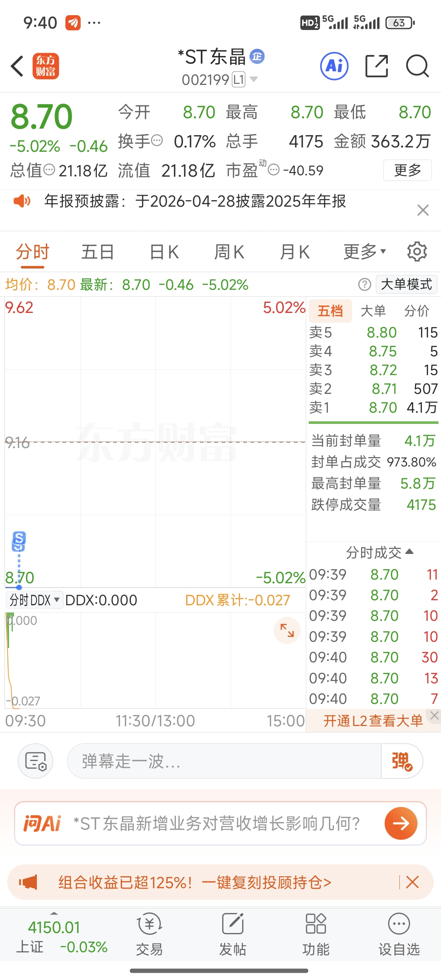Select the 分价 tab
Viewport: 441px width, 980px height.
point(417,311)
